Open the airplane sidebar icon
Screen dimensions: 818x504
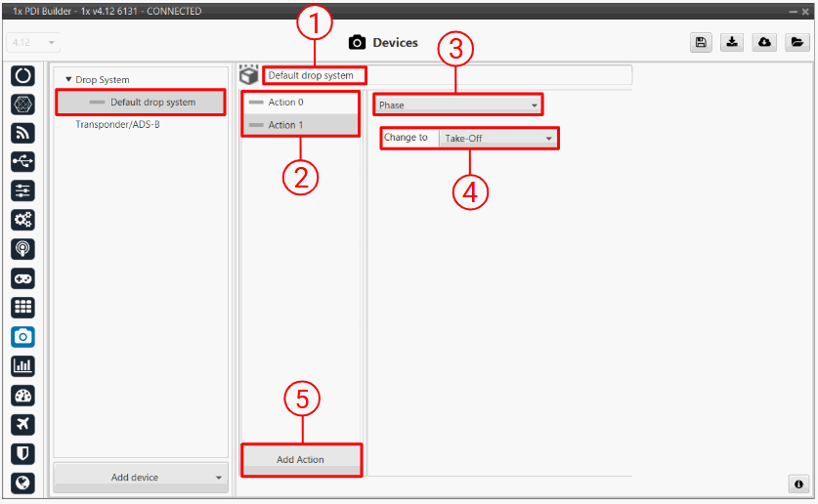22,425
